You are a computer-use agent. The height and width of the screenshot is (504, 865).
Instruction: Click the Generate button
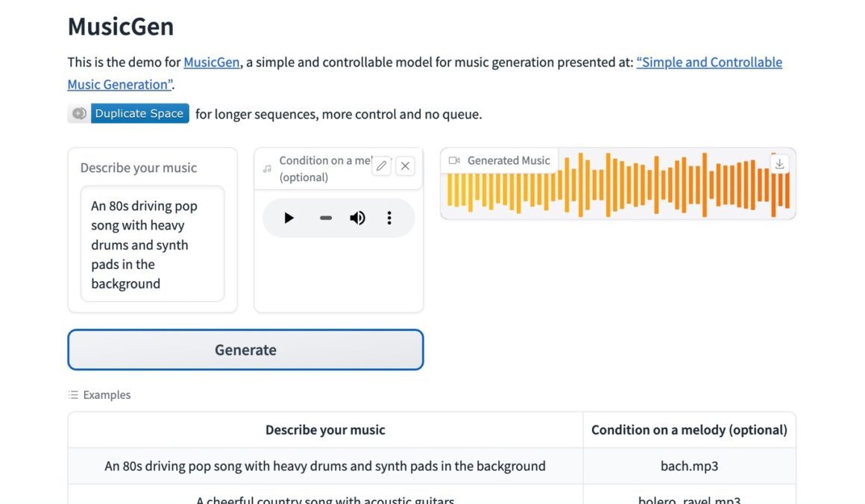pyautogui.click(x=245, y=350)
